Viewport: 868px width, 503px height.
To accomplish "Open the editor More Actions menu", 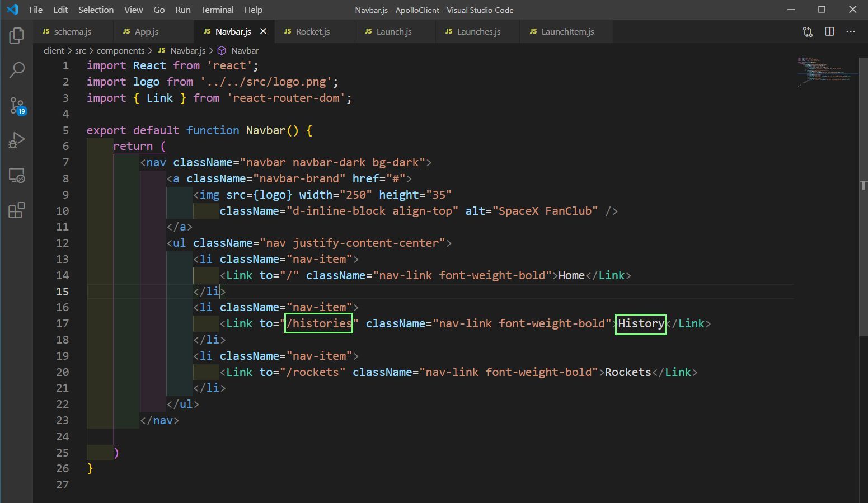I will click(x=851, y=32).
